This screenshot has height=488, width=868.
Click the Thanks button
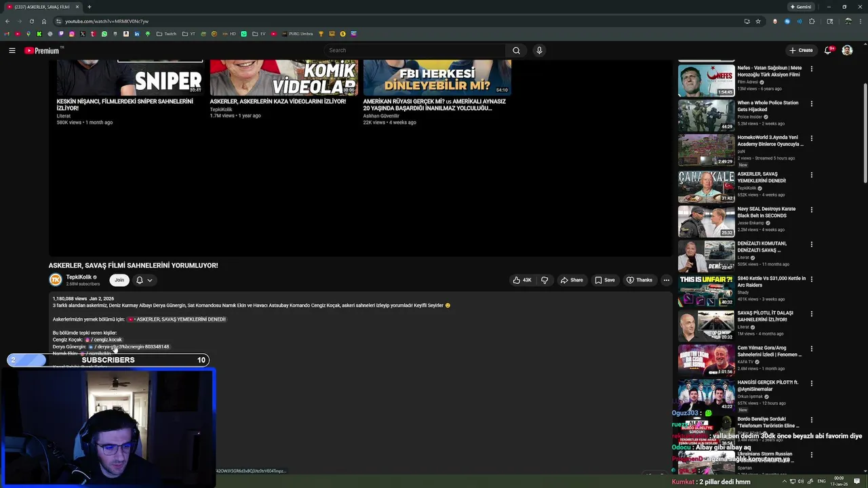(639, 280)
